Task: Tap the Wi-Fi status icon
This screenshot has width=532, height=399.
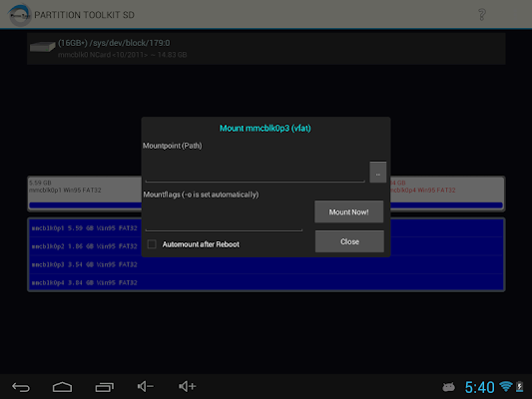Action: 506,386
